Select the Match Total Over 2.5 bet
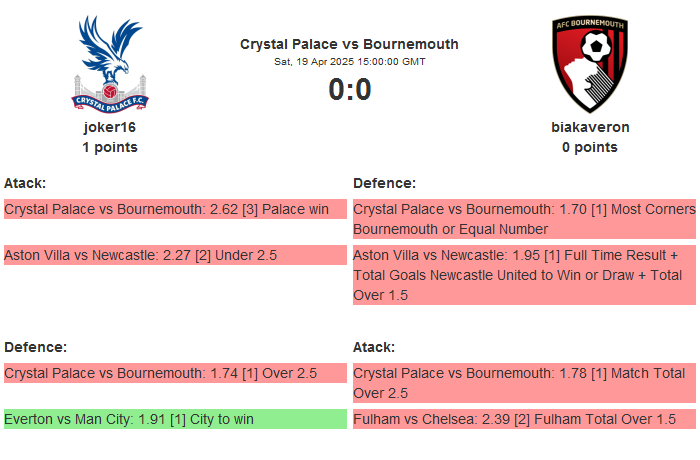This screenshot has height=460, width=700. 524,383
